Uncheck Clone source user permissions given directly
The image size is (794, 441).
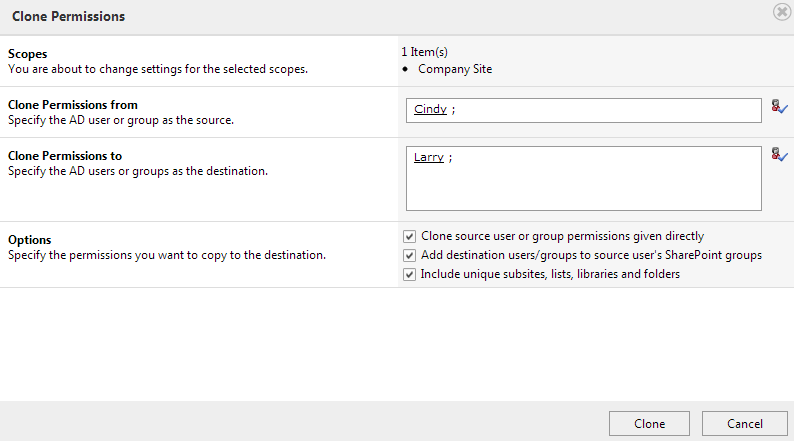tap(409, 236)
